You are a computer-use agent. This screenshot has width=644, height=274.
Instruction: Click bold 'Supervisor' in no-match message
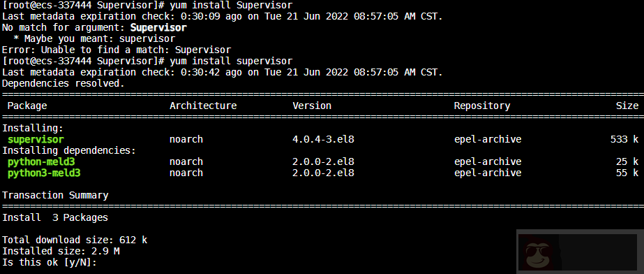[x=158, y=28]
